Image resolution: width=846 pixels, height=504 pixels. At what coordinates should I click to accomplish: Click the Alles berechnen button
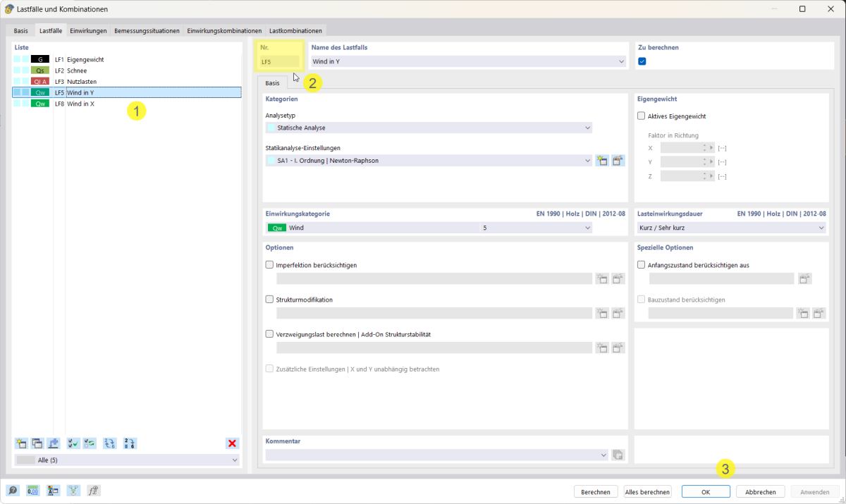point(648,492)
